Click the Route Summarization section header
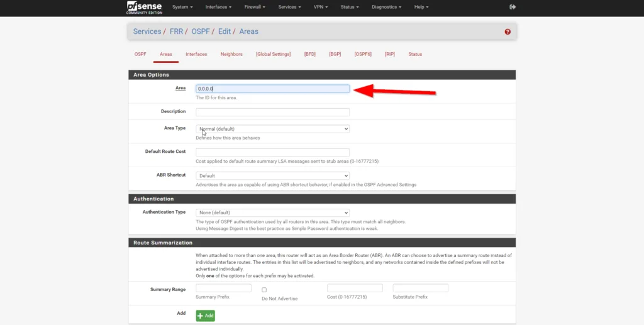 coord(322,243)
